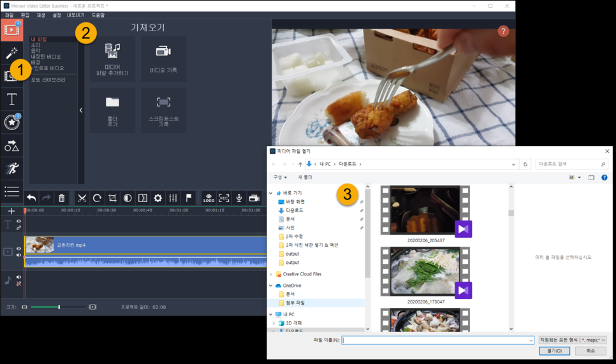The image size is (616, 364).
Task: Open the 파일 menu
Action: click(x=9, y=15)
